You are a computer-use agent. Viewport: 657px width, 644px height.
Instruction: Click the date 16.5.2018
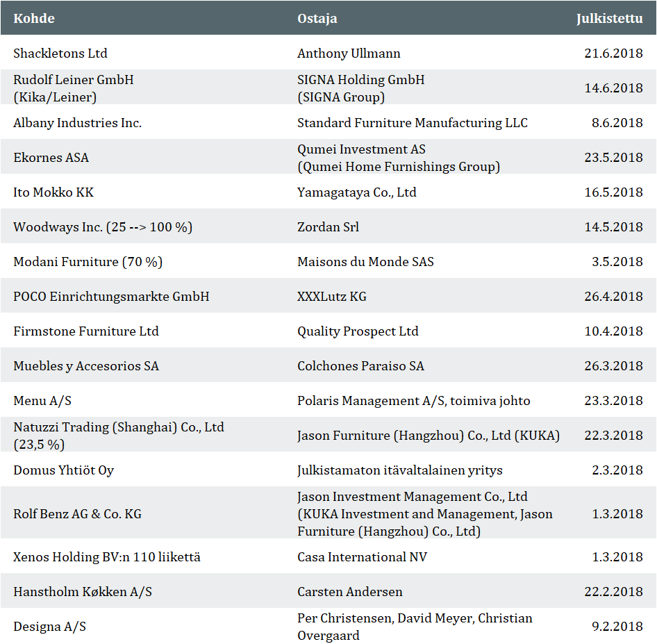(613, 192)
